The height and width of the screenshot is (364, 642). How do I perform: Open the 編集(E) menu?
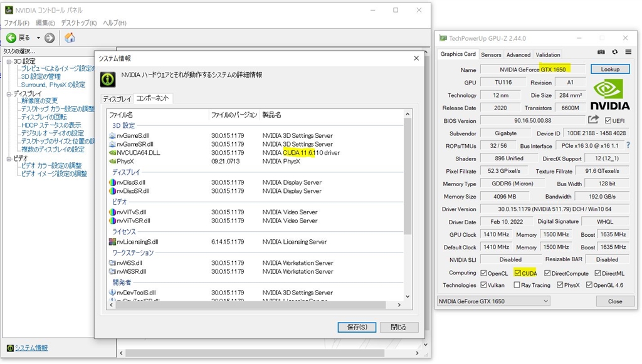click(45, 23)
